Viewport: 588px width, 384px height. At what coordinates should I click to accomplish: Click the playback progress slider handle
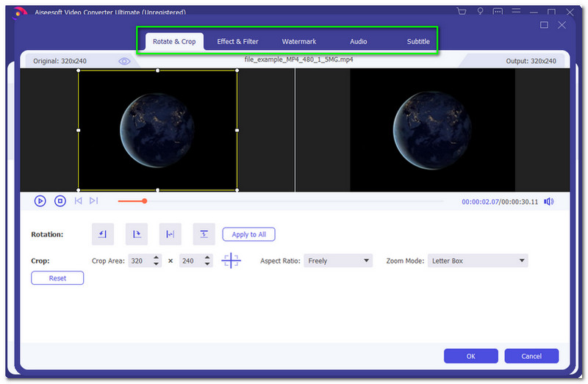pos(144,201)
